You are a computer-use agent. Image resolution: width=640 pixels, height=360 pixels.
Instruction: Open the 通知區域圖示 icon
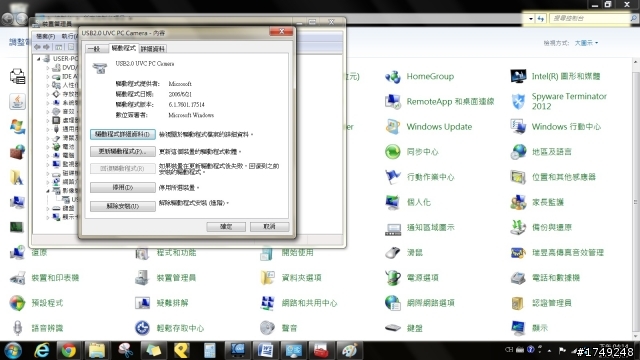[x=393, y=228]
